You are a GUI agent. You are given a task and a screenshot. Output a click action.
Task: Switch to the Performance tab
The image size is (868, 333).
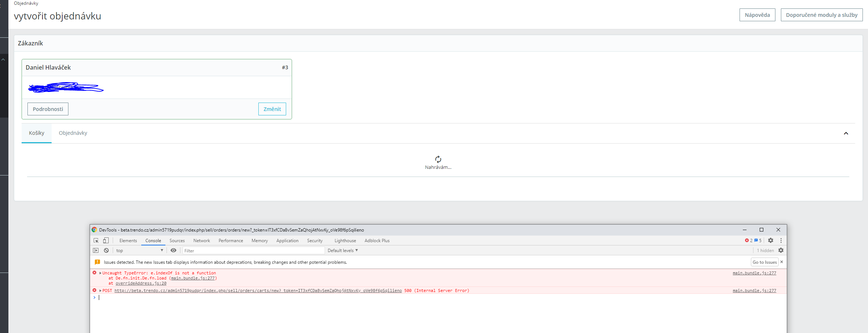click(x=231, y=241)
